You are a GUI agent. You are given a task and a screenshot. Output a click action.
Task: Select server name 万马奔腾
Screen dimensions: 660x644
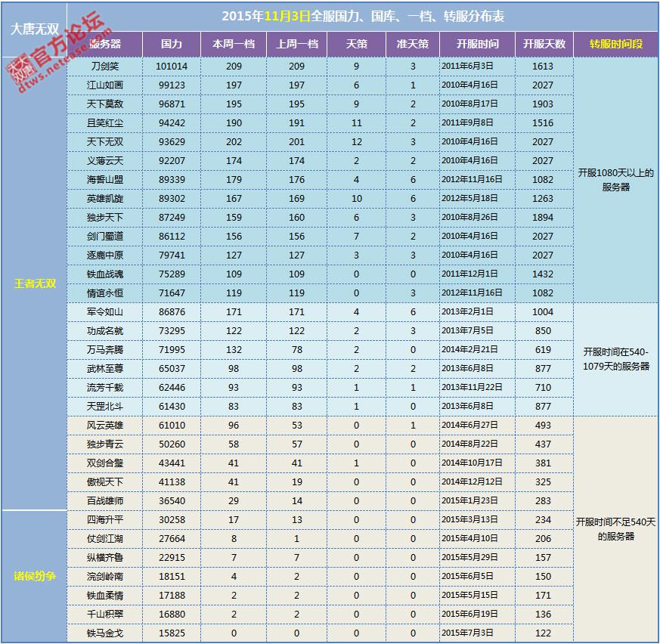(105, 350)
